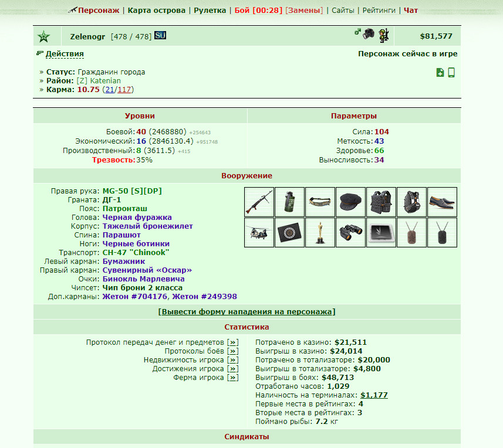Open the Бинокль Марлевича link
This screenshot has height=448, width=503.
[143, 279]
